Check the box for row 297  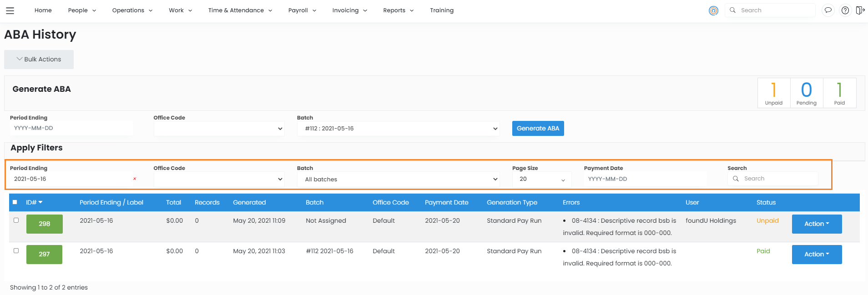[16, 250]
